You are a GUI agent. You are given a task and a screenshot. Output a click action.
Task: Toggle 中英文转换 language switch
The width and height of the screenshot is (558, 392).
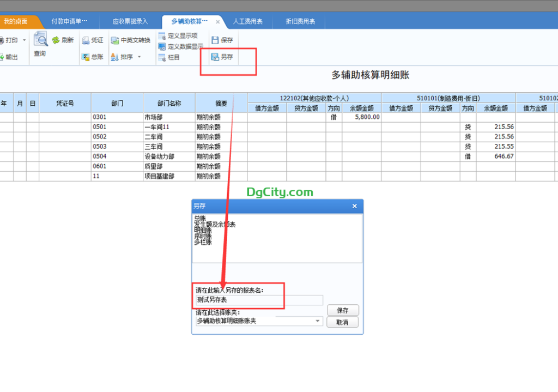(115, 40)
